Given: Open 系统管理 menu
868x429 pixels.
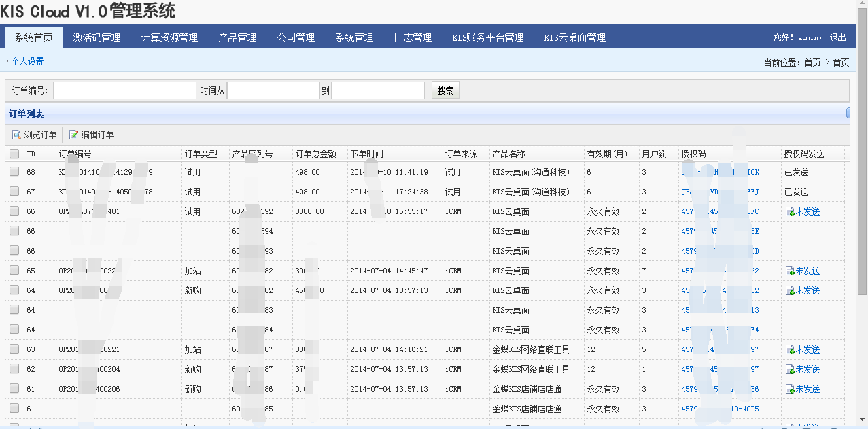Looking at the screenshot, I should click(x=354, y=37).
